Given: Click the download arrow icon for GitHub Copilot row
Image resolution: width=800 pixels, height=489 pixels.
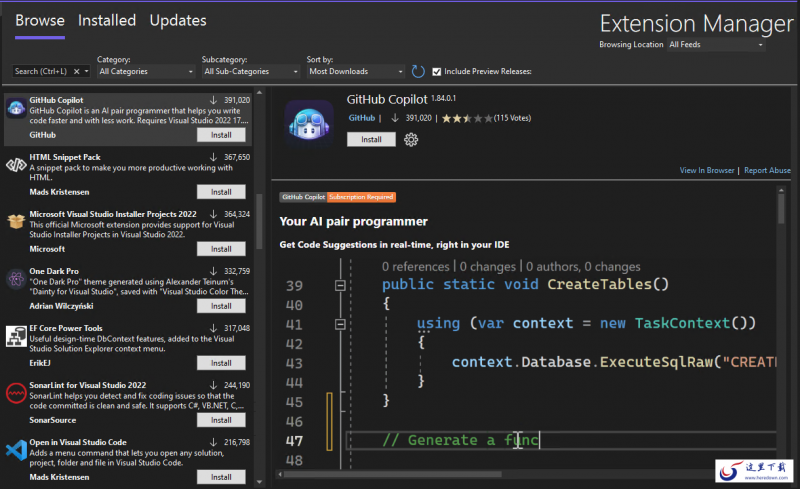Looking at the screenshot, I should coord(213,100).
